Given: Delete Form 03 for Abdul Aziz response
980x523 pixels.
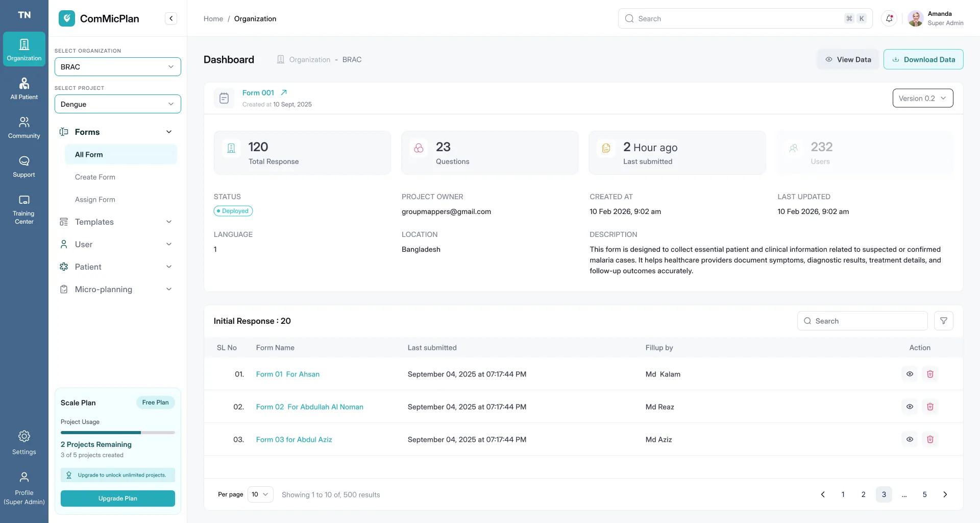Looking at the screenshot, I should click(930, 439).
